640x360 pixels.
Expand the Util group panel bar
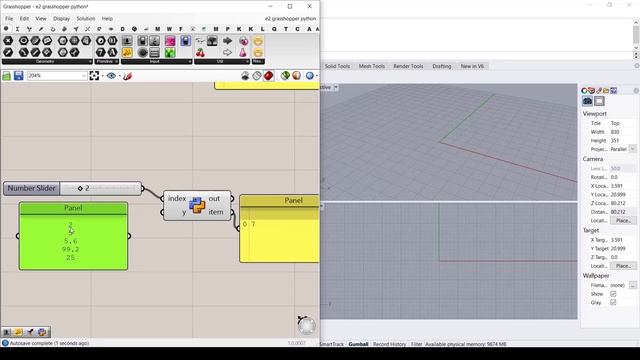pos(222,62)
